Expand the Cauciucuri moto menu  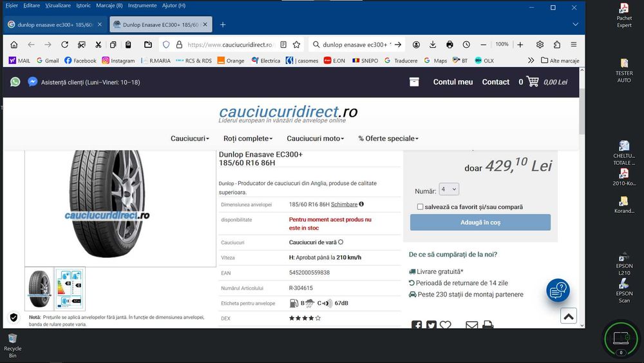pos(316,139)
